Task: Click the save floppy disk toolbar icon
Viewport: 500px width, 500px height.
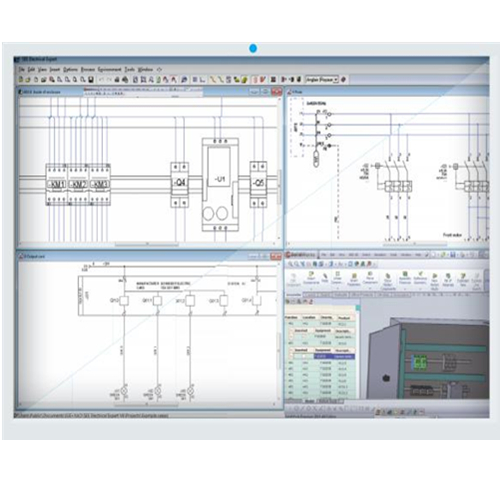Action: (x=90, y=80)
